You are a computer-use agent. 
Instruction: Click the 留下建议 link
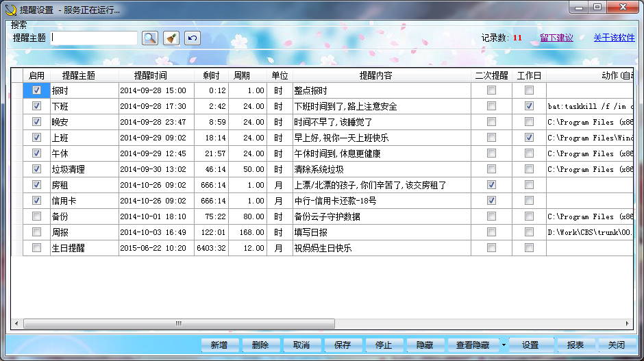click(x=556, y=38)
